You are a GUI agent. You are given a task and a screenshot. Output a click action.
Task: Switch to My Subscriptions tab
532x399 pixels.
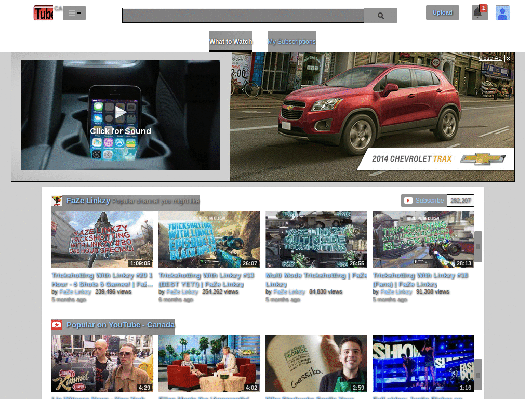click(x=291, y=42)
